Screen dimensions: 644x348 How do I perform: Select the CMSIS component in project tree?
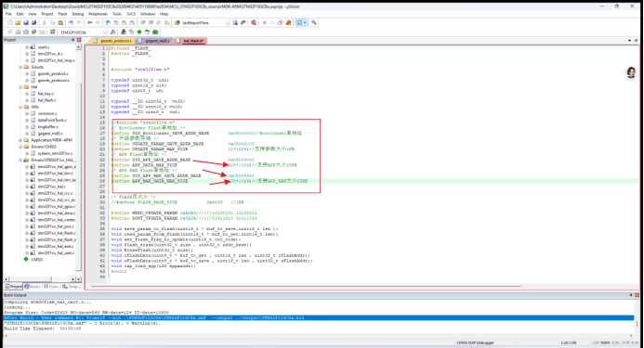click(x=36, y=259)
